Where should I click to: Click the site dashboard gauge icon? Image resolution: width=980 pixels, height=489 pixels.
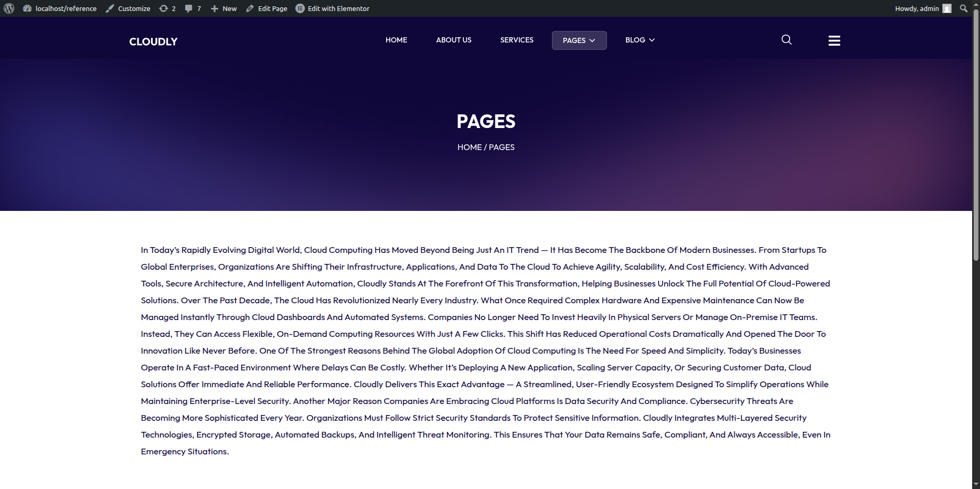click(27, 8)
